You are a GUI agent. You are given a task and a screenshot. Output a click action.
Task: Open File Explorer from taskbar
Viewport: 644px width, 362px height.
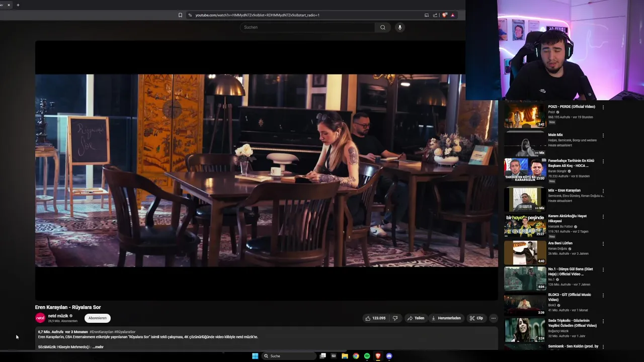(x=345, y=356)
